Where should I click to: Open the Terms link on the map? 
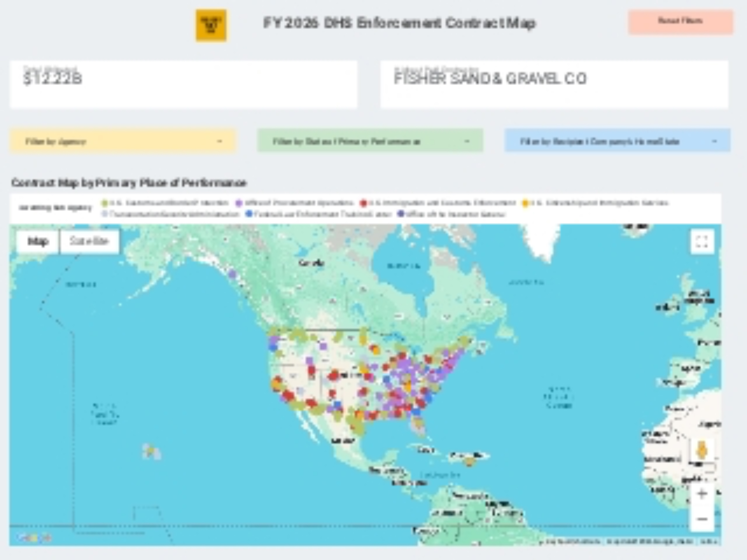709,542
